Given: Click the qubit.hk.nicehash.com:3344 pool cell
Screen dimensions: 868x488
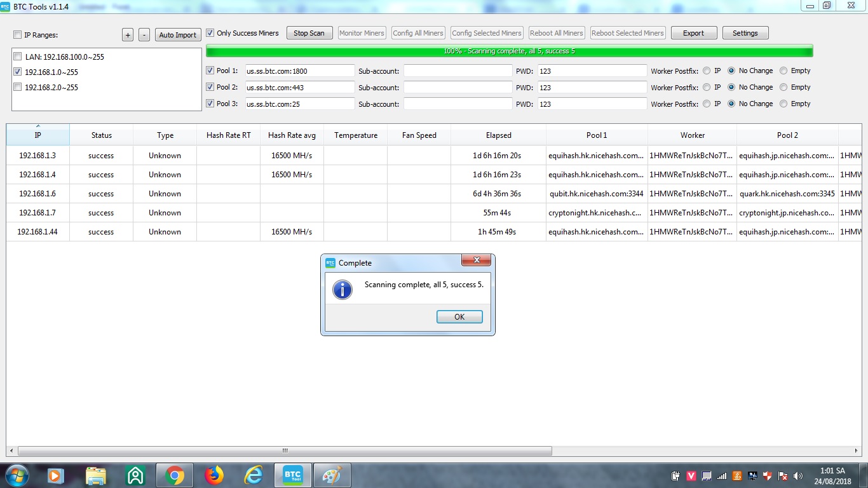Looking at the screenshot, I should pyautogui.click(x=597, y=194).
